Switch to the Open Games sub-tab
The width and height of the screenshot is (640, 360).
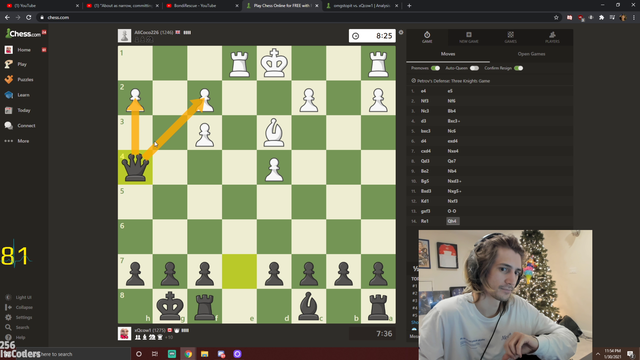pyautogui.click(x=531, y=54)
